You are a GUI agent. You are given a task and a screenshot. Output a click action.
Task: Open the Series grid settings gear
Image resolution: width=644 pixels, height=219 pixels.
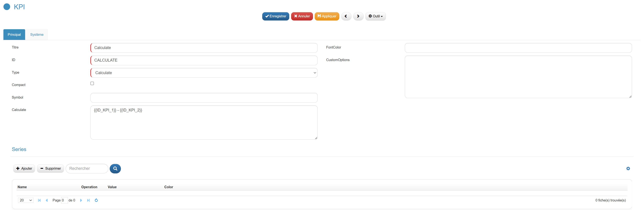tap(628, 168)
